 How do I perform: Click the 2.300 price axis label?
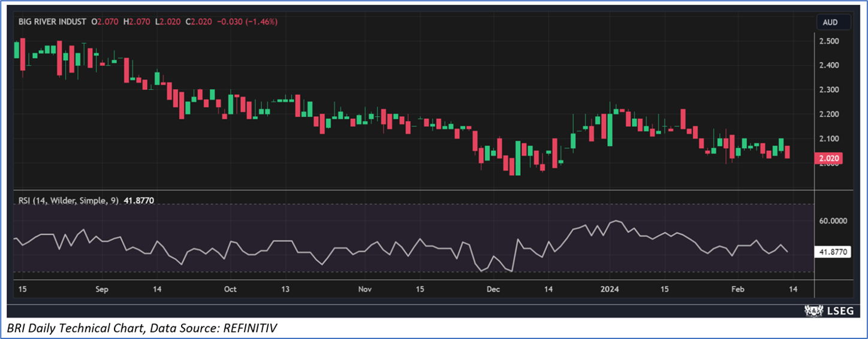828,90
